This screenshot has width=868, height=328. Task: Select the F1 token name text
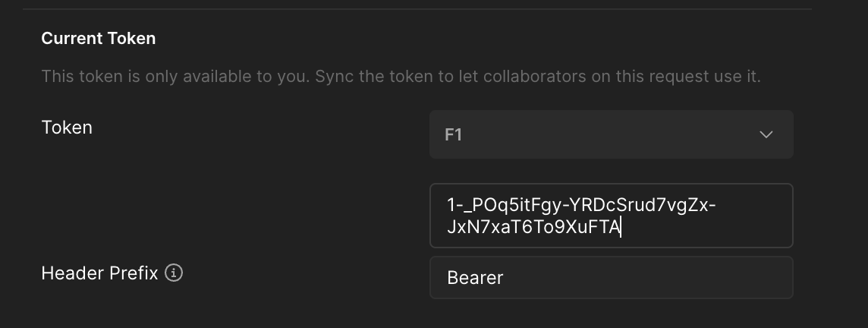(454, 134)
